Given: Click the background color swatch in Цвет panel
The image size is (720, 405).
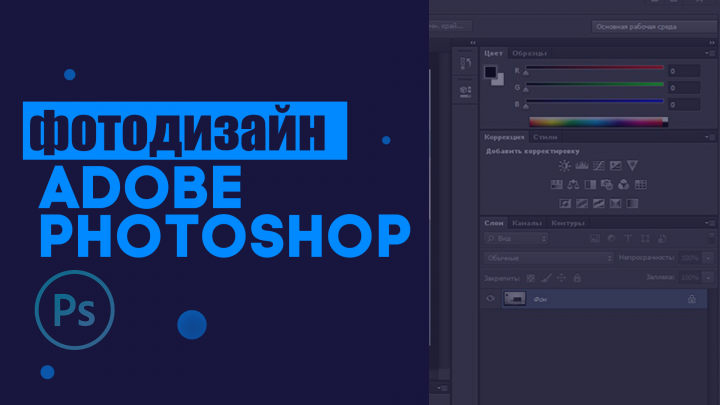Looking at the screenshot, I should (x=500, y=81).
